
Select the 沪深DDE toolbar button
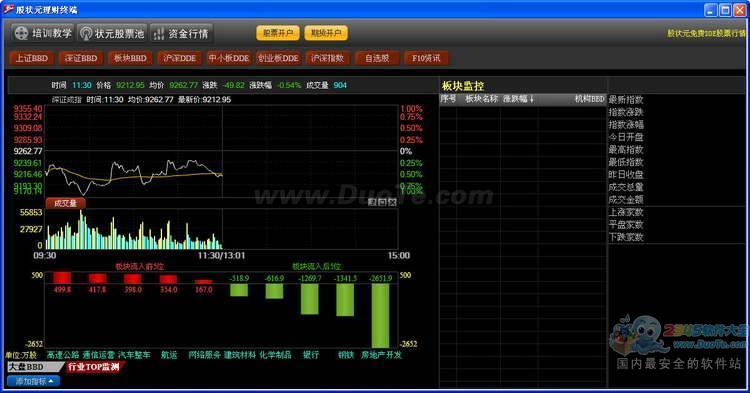180,58
